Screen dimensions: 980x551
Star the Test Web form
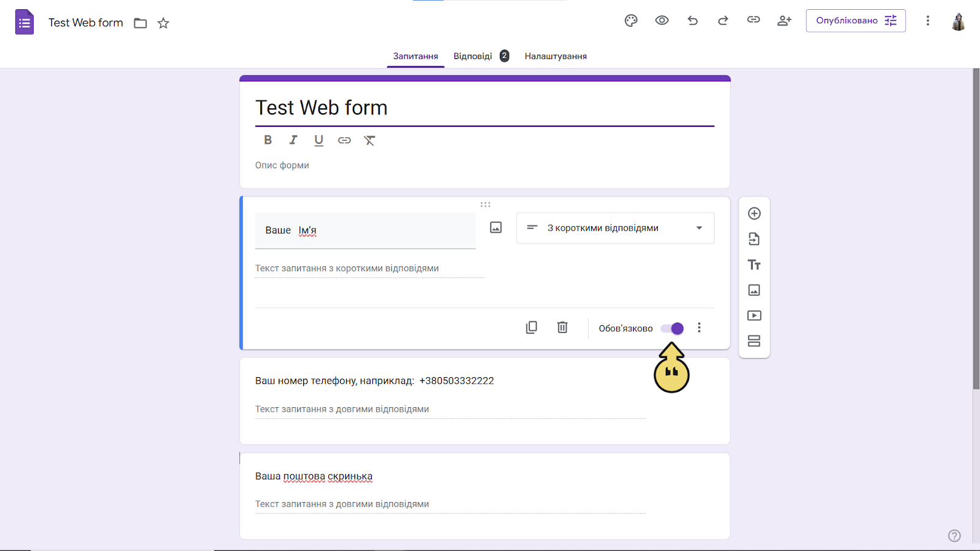[x=163, y=23]
